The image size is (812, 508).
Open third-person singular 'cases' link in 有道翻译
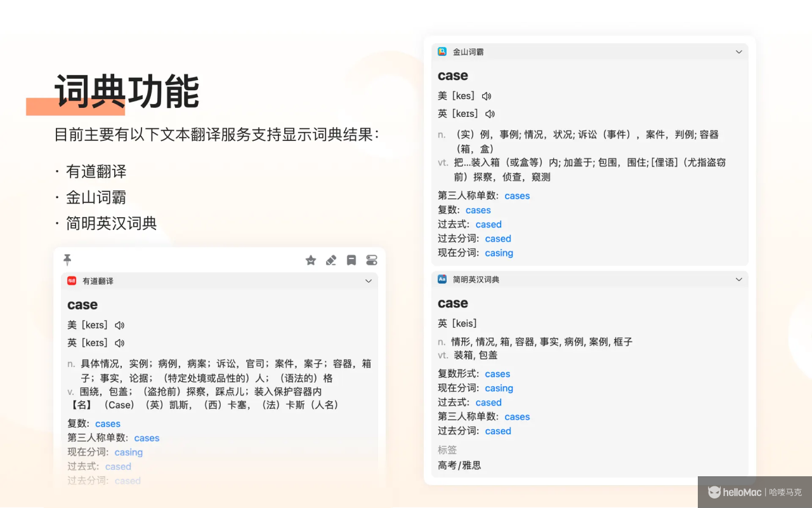[x=147, y=438]
